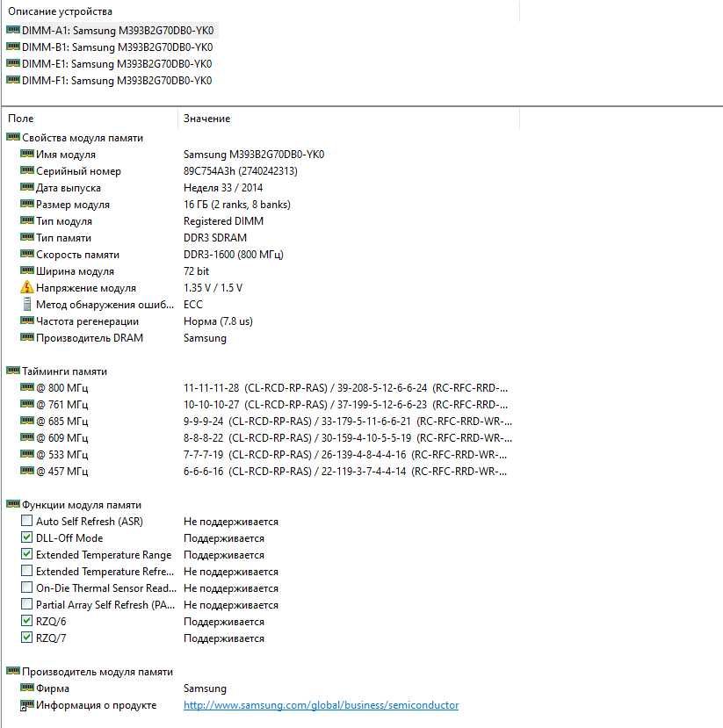Click the Размер модуля row icon

point(27,205)
